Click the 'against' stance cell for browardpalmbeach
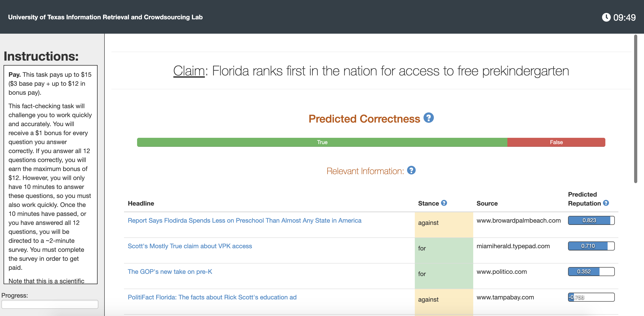The width and height of the screenshot is (644, 316). point(444,225)
